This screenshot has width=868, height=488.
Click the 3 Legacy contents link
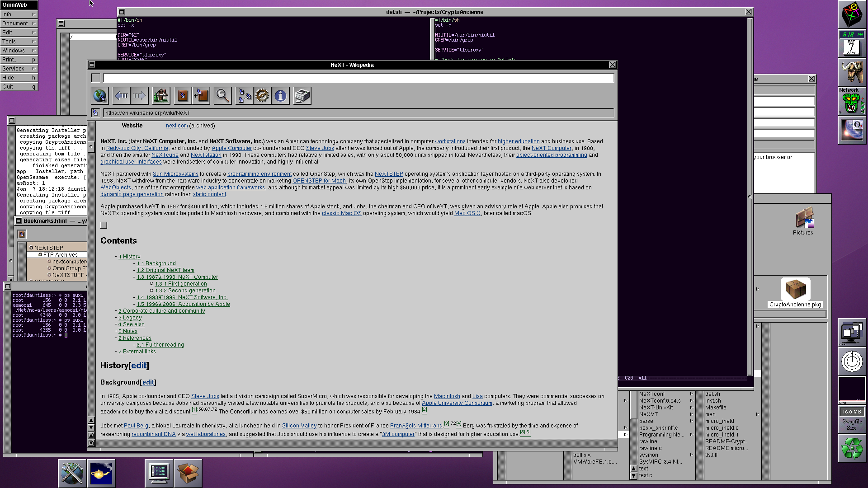[130, 318]
